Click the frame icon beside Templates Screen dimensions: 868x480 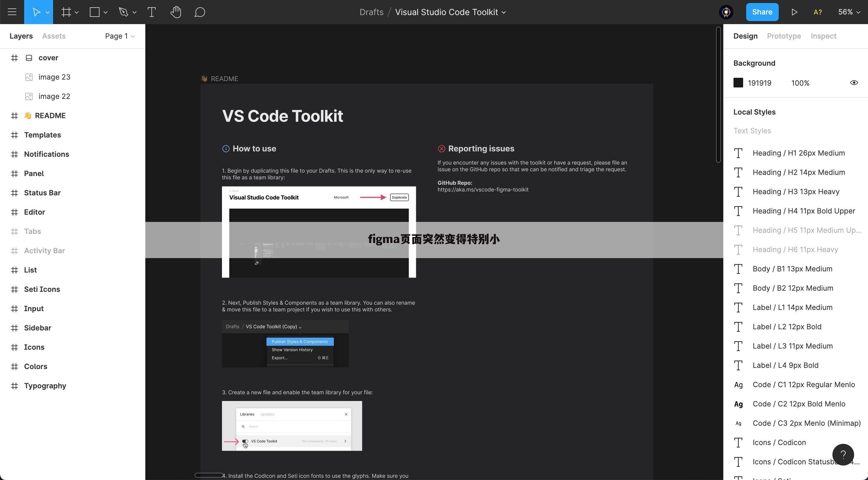pyautogui.click(x=14, y=135)
